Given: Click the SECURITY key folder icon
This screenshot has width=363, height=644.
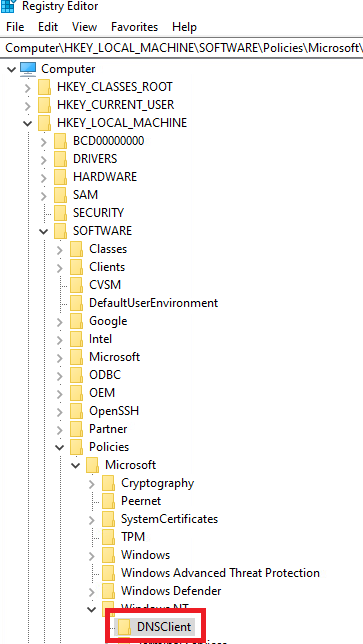Looking at the screenshot, I should click(x=60, y=213).
